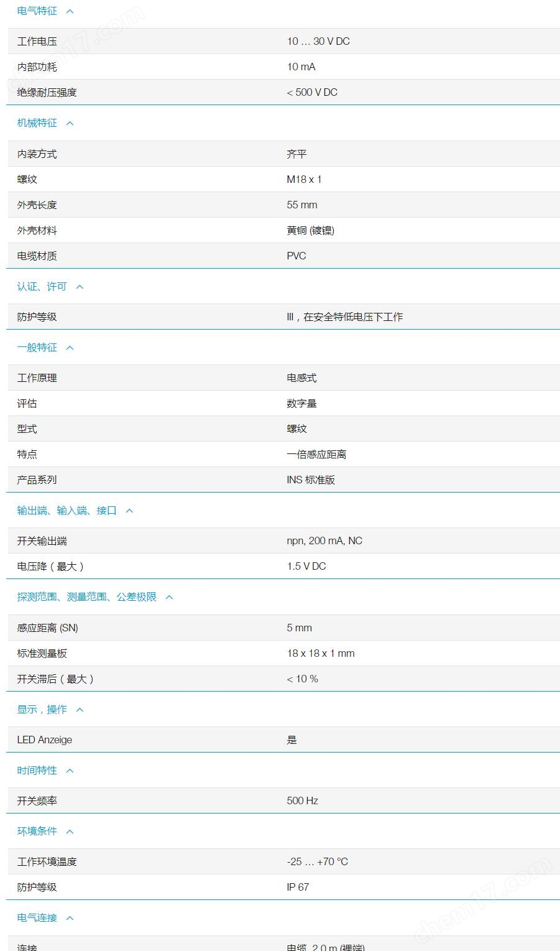Image resolution: width=560 pixels, height=951 pixels.
Task: Select the value 1.5 V DC
Action: click(x=306, y=567)
